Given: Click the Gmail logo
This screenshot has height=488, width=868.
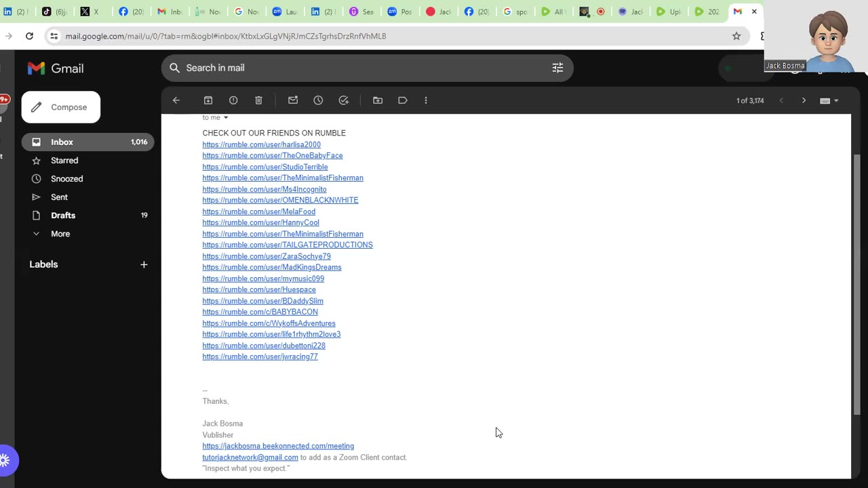Looking at the screenshot, I should click(x=56, y=68).
